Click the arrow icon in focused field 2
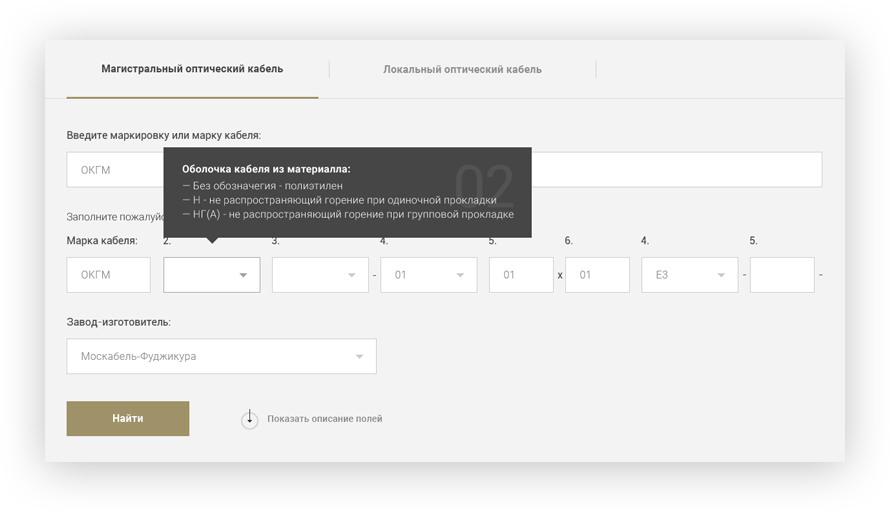 click(x=243, y=275)
